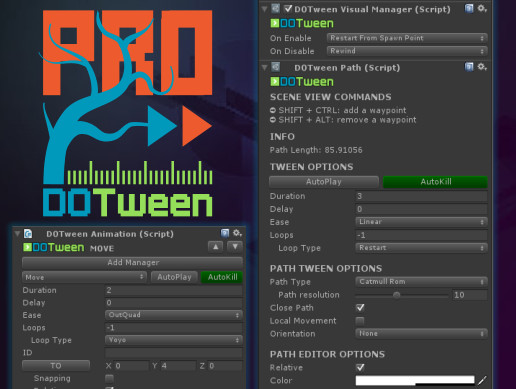This screenshot has height=389, width=516.
Task: Collapse DOTween Path component
Action: tap(265, 67)
